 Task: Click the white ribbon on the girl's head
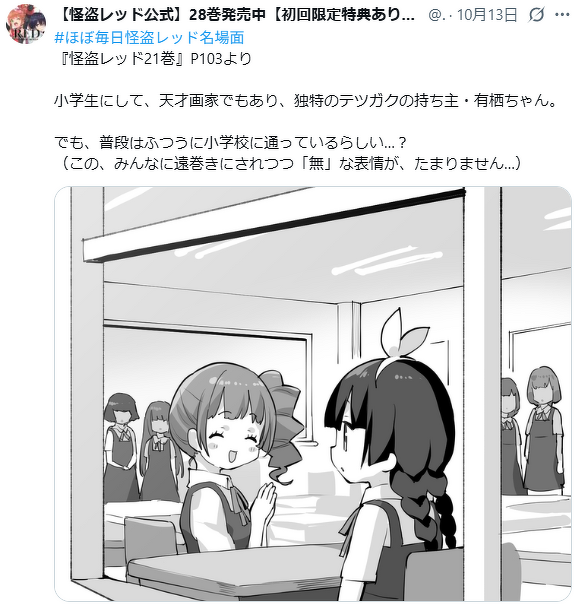[403, 333]
